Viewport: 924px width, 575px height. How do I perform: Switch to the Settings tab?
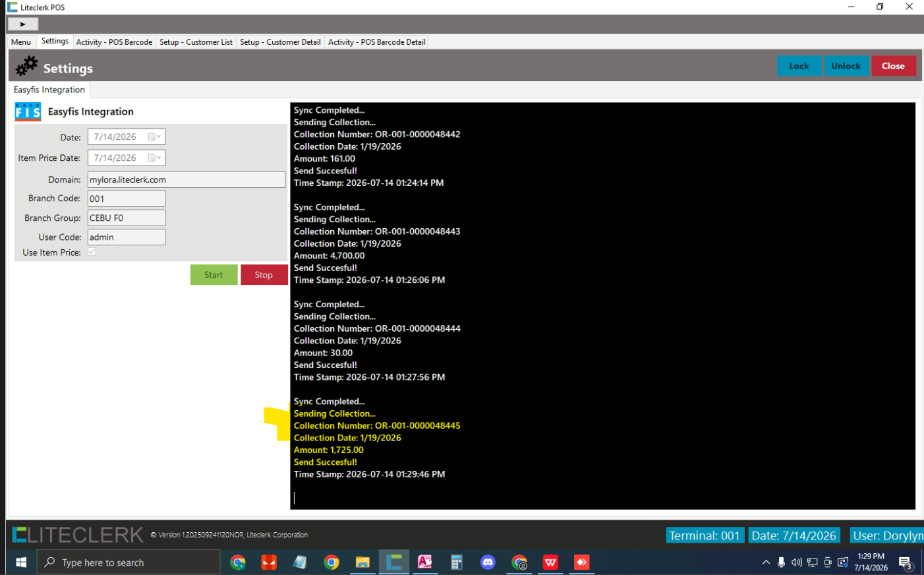pos(55,41)
